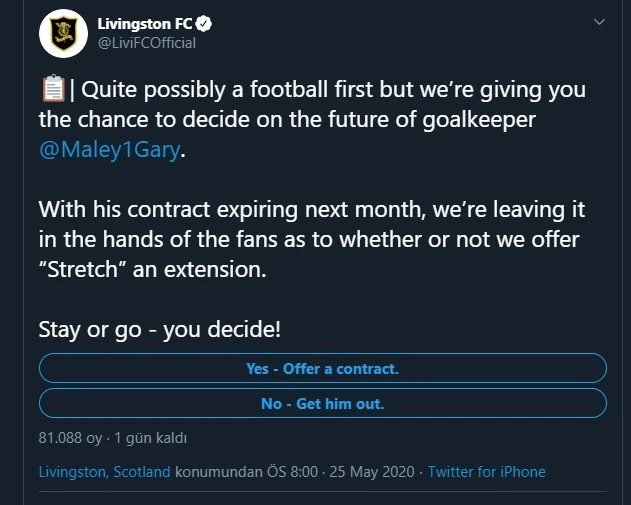Screen dimensions: 631x505
Task: Open the @LiviFCOfficial handle
Action: point(148,43)
